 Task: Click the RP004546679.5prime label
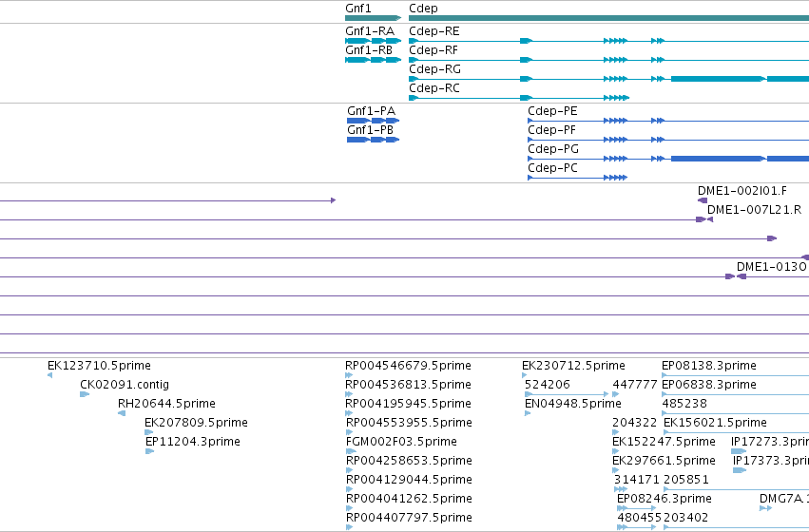(408, 366)
